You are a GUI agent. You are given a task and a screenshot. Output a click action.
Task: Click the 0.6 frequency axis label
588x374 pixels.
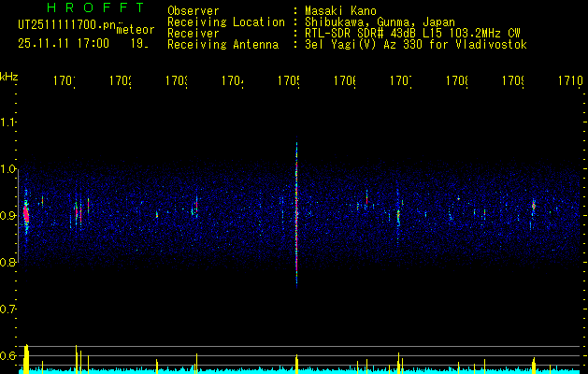(x=8, y=355)
